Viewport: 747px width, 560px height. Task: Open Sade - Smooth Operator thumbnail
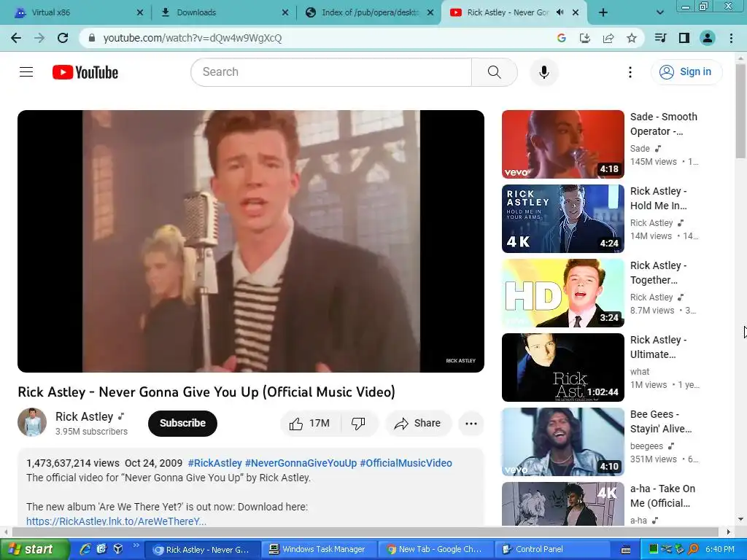(x=562, y=144)
